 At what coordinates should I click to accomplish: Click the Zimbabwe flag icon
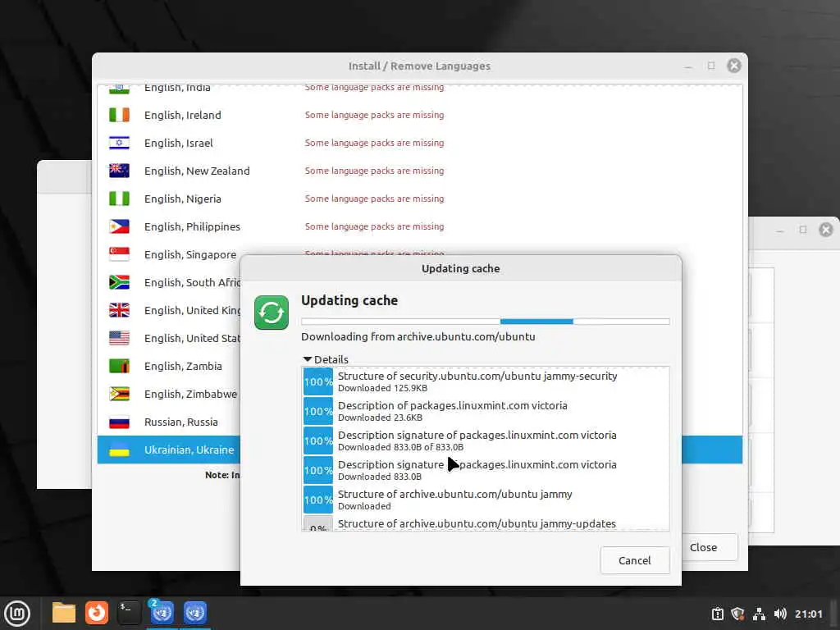119,394
